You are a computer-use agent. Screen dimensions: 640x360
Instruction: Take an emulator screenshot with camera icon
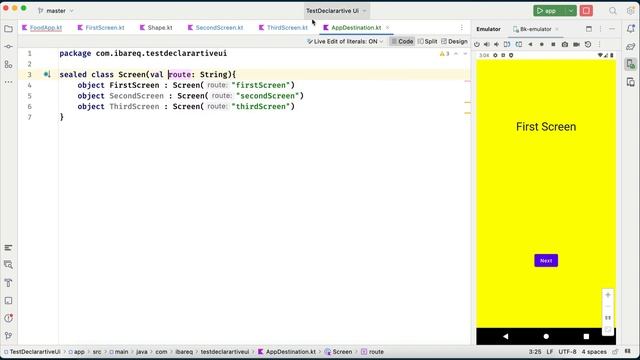coord(564,44)
